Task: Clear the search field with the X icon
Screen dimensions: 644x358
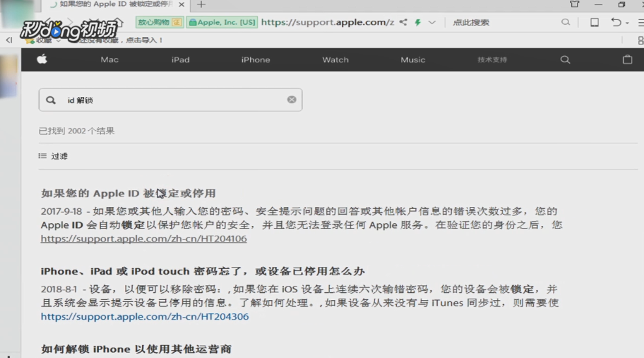Action: click(x=292, y=100)
